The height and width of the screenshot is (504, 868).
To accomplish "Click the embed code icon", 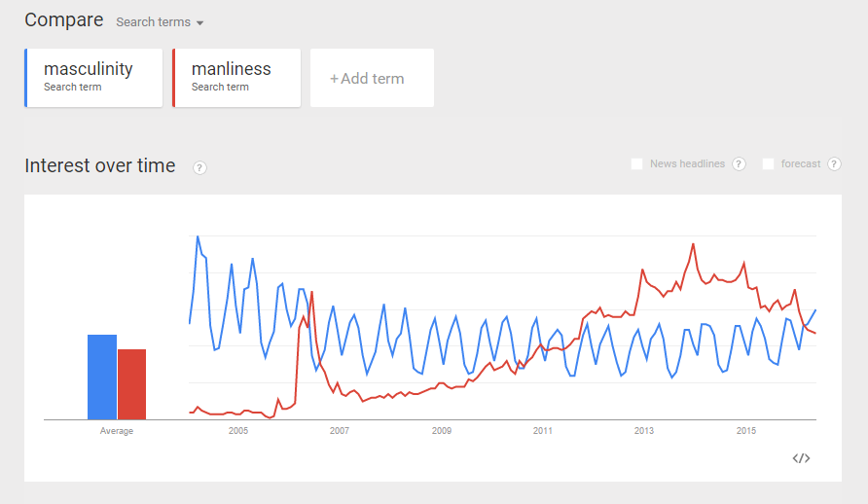I will click(x=801, y=458).
